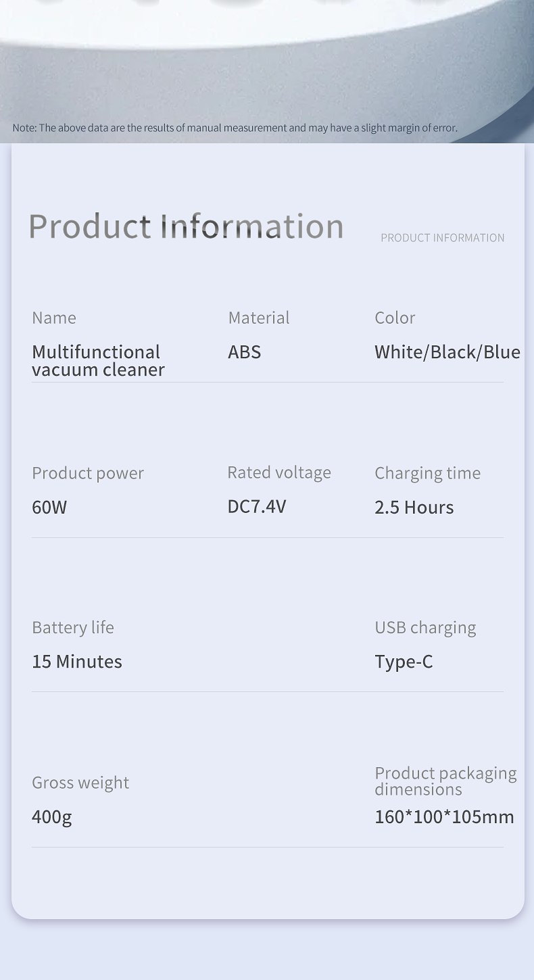Click the Material field label

[258, 318]
